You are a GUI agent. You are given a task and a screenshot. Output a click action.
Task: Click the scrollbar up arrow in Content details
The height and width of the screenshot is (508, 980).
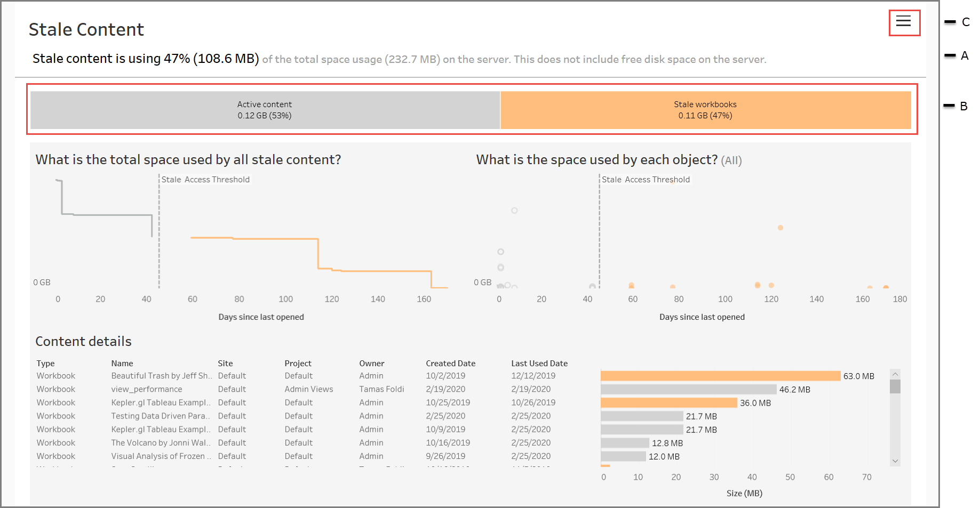(895, 374)
